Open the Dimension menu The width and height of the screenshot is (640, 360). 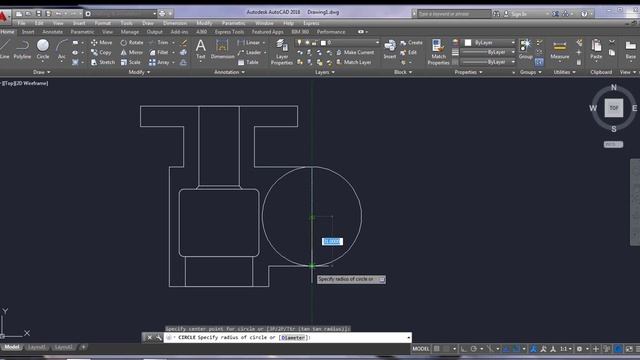click(x=175, y=23)
